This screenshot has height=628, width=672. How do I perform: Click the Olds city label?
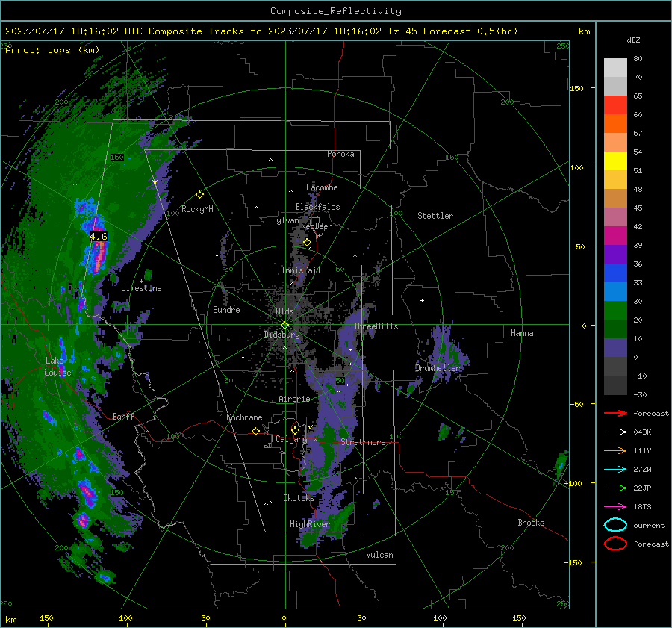coord(284,311)
